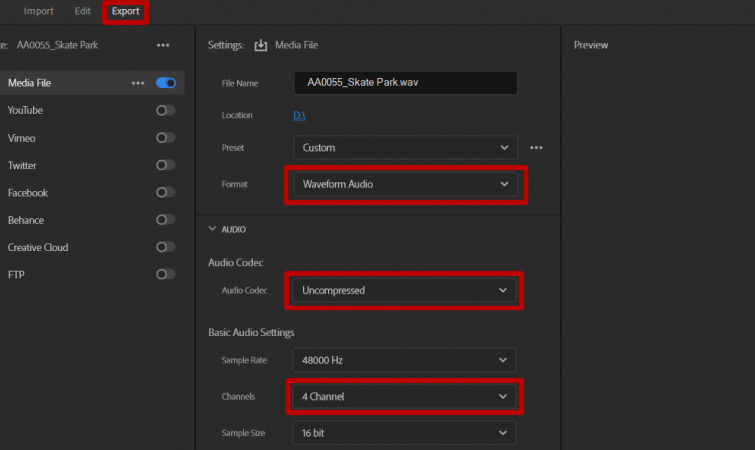Select the YouTube destination label

point(25,110)
